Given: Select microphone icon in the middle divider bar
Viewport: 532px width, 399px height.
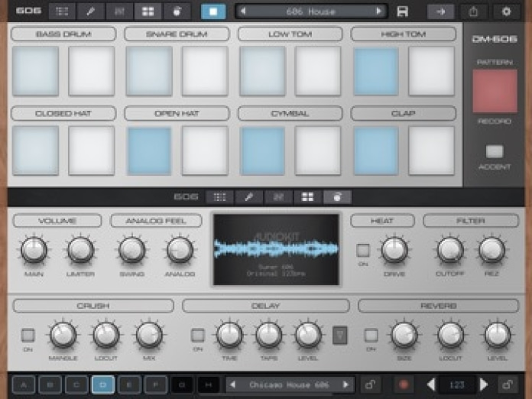Looking at the screenshot, I should 249,197.
